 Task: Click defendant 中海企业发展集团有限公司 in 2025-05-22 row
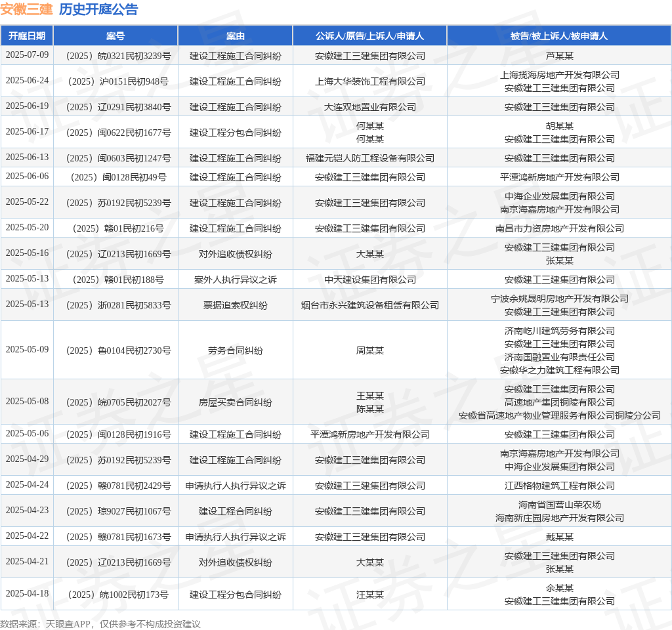pos(559,196)
